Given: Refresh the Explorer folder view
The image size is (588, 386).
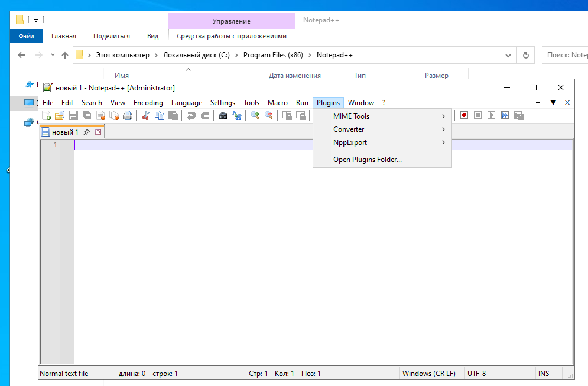Looking at the screenshot, I should click(526, 55).
